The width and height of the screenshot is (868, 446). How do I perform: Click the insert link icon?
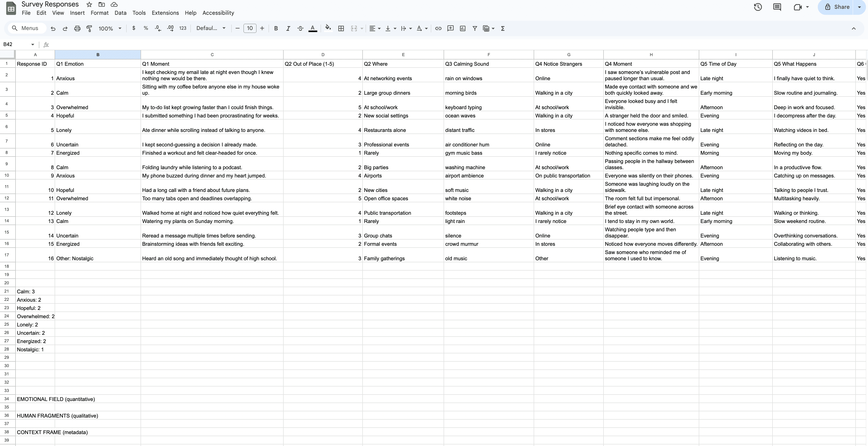(x=438, y=29)
